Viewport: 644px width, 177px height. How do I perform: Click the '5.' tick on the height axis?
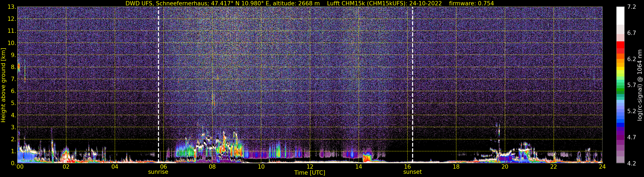[13, 103]
